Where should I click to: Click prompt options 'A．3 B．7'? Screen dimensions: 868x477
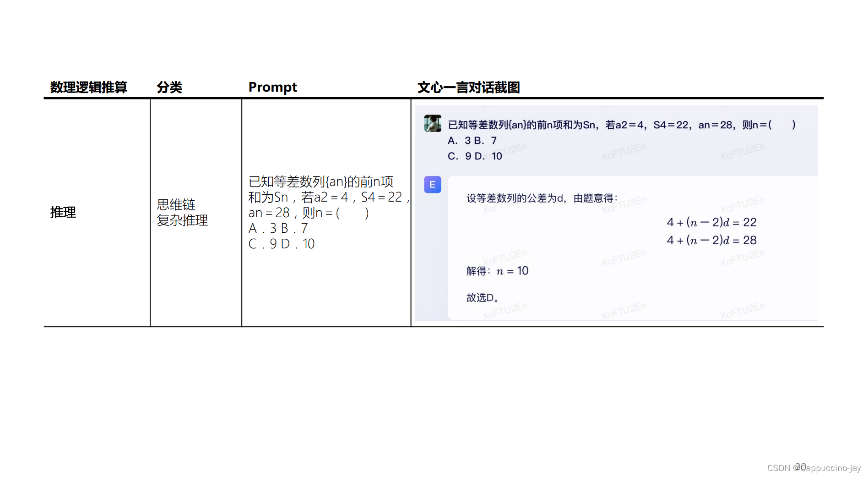coord(278,228)
